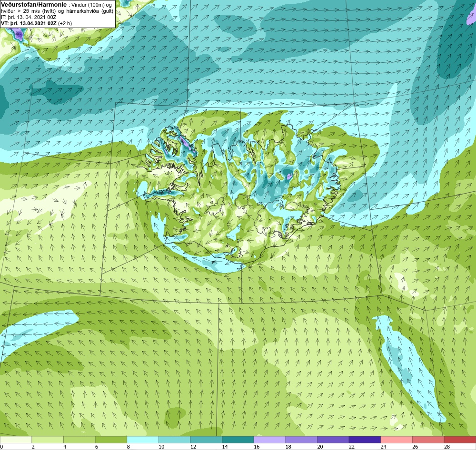The image size is (476, 450).
Task: Click the legend scale label '16'
Action: click(x=257, y=447)
